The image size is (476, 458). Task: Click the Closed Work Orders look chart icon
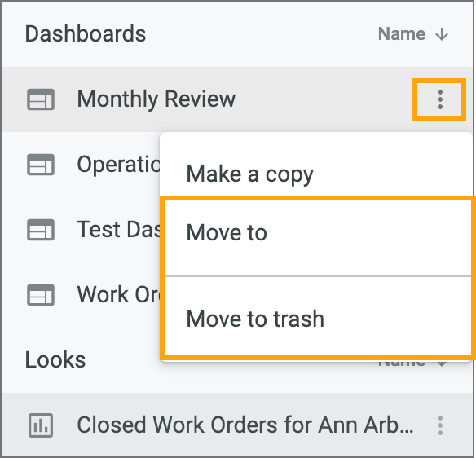coord(41,425)
